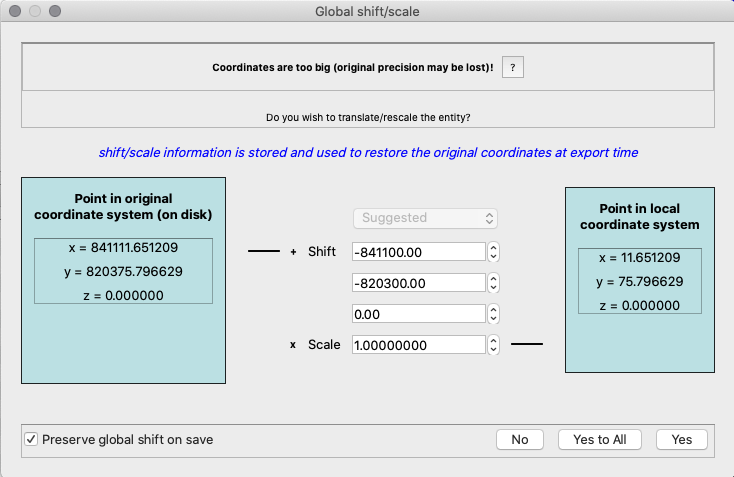Step up the Z shift value
This screenshot has height=477, width=734.
(x=493, y=309)
